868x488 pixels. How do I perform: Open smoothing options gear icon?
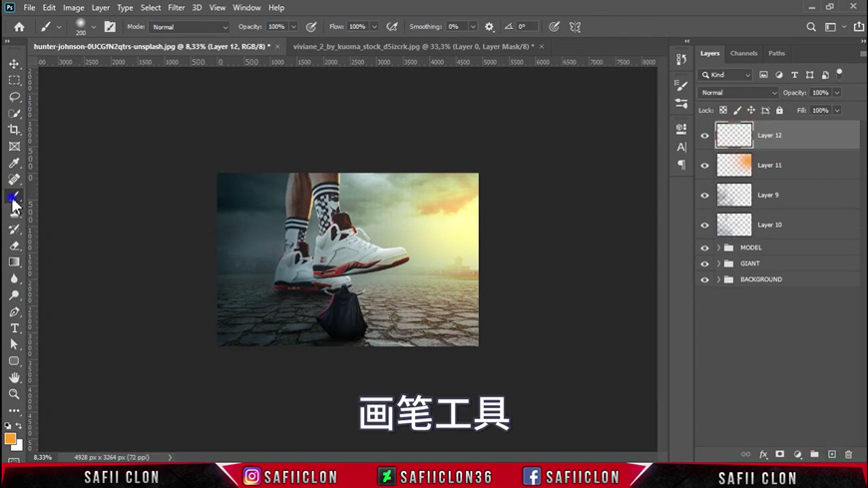click(x=489, y=27)
